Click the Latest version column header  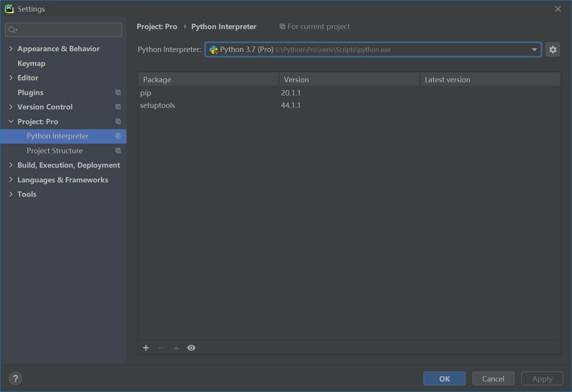pyautogui.click(x=491, y=80)
